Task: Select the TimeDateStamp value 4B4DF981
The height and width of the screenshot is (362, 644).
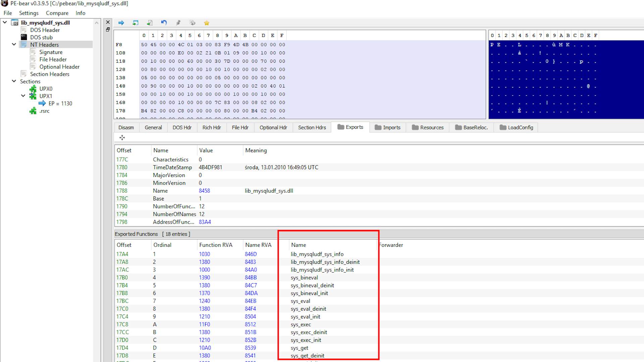Action: coord(210,167)
